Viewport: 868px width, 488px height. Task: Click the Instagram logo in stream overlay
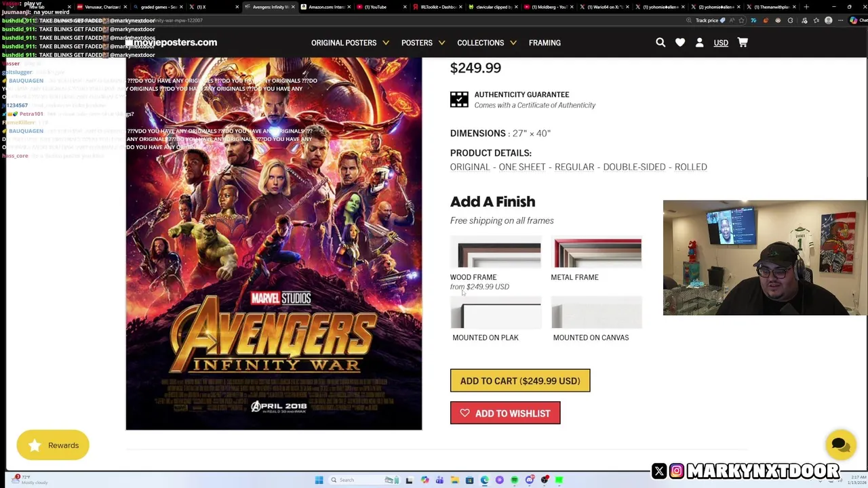click(x=677, y=471)
